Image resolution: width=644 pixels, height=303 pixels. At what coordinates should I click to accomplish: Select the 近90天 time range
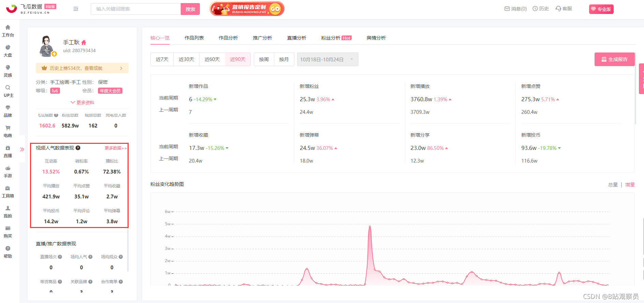click(x=238, y=59)
